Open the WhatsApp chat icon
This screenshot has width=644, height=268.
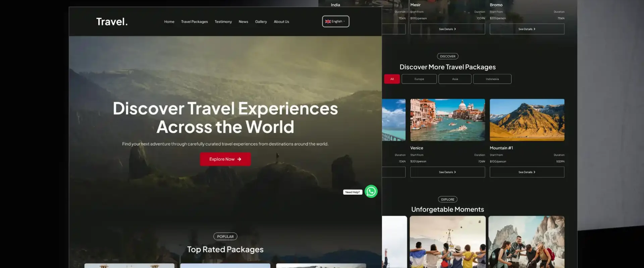click(x=371, y=191)
